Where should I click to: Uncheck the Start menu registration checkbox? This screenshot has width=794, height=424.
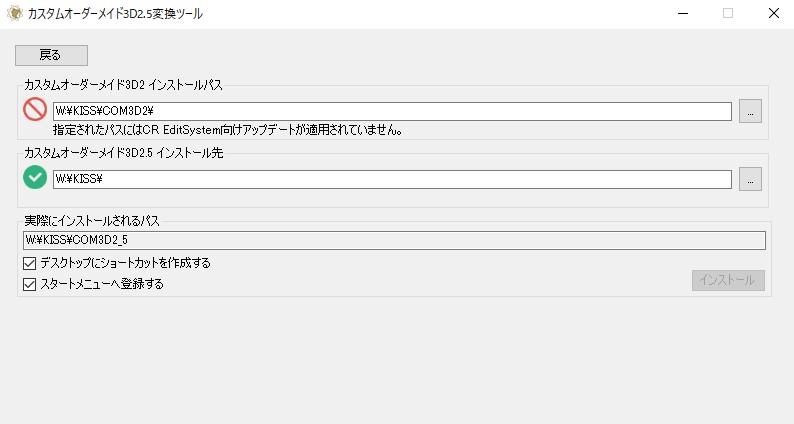click(x=29, y=284)
